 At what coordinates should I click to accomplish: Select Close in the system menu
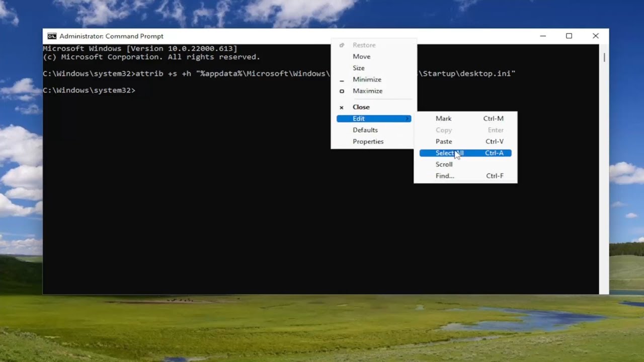(x=374, y=107)
